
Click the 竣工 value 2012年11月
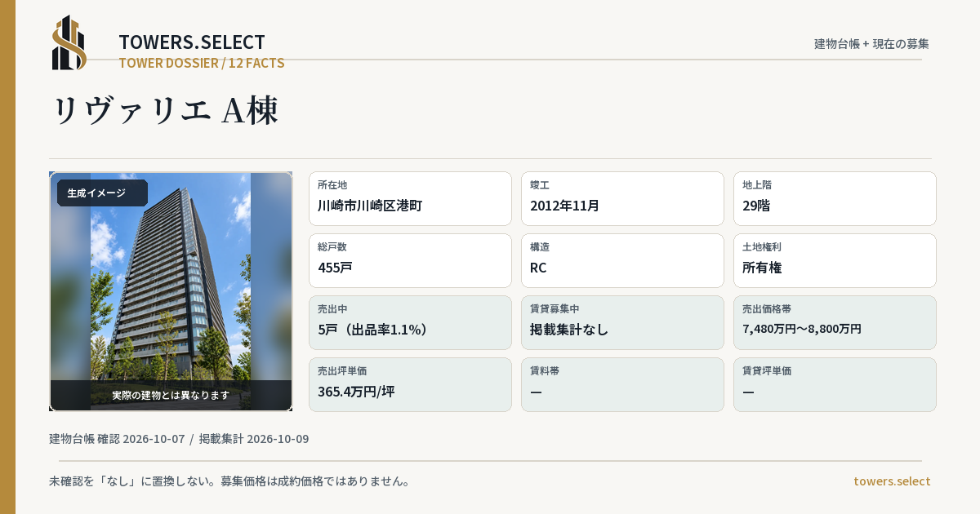pos(565,206)
